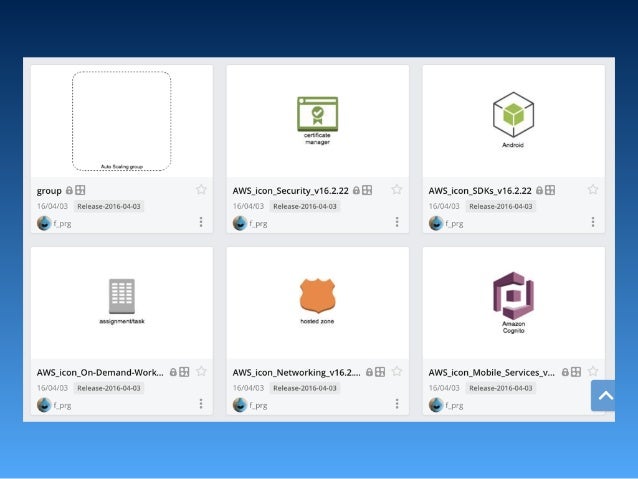Click f_prg author name on group card
Screen dimensions: 638x479
pyautogui.click(x=62, y=223)
